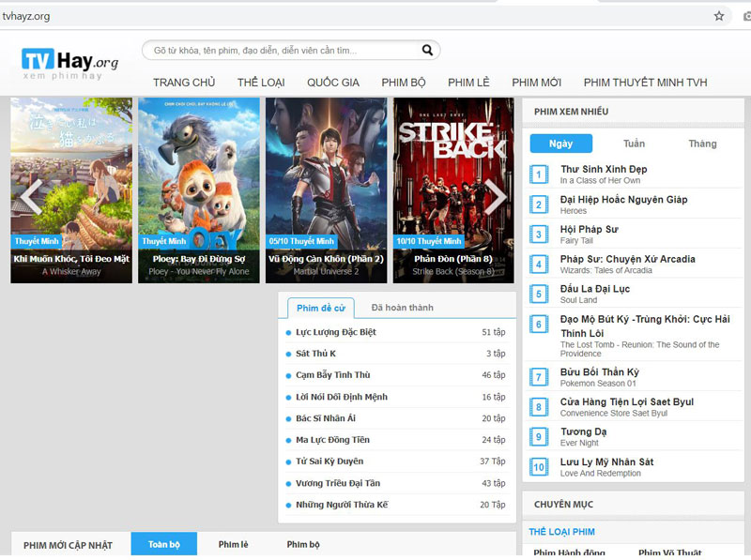Open the THỂ LOẠI dropdown menu
The height and width of the screenshot is (560, 751).
[x=261, y=83]
